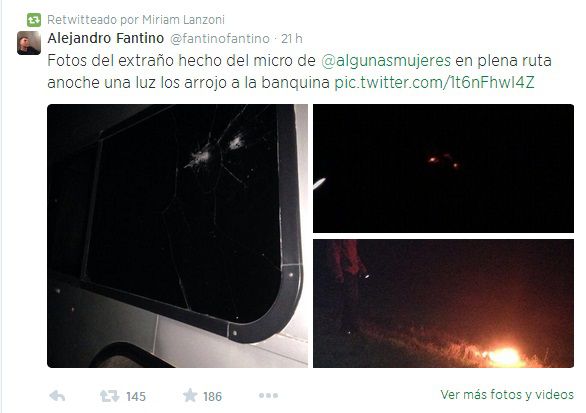The height and width of the screenshot is (413, 586).
Task: Reply to the tweet with arrow icon
Action: pos(57,396)
